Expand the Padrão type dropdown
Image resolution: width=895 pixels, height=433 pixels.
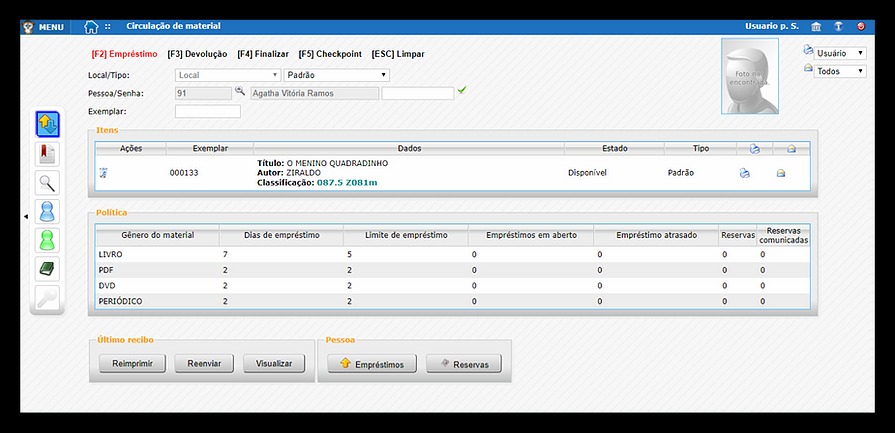pos(336,75)
